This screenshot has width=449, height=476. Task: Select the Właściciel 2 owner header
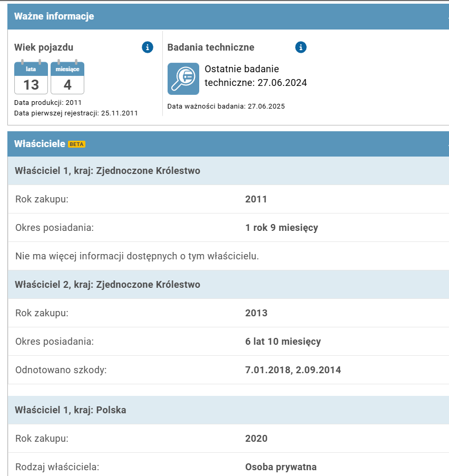point(108,285)
